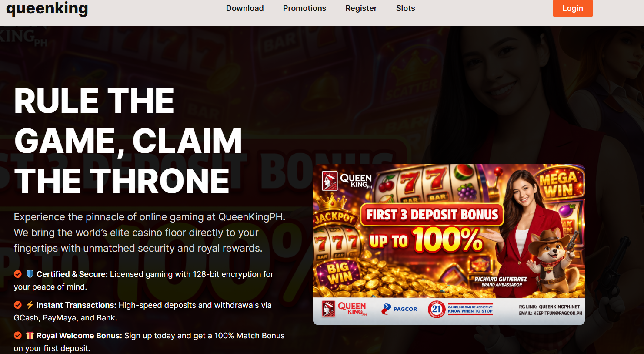Click the Queen King card logo atop banner
644x354 pixels.
click(x=347, y=181)
